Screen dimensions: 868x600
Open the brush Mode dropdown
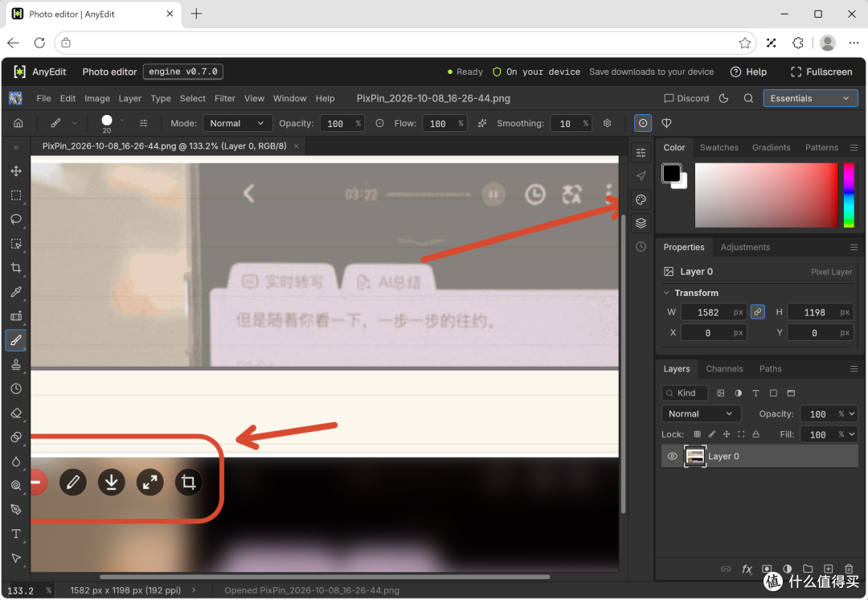[x=237, y=123]
